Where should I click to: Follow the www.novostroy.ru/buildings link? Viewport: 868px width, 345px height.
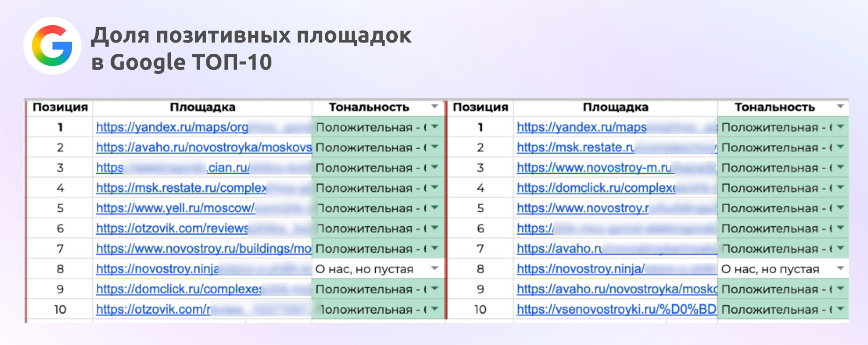[x=204, y=249]
